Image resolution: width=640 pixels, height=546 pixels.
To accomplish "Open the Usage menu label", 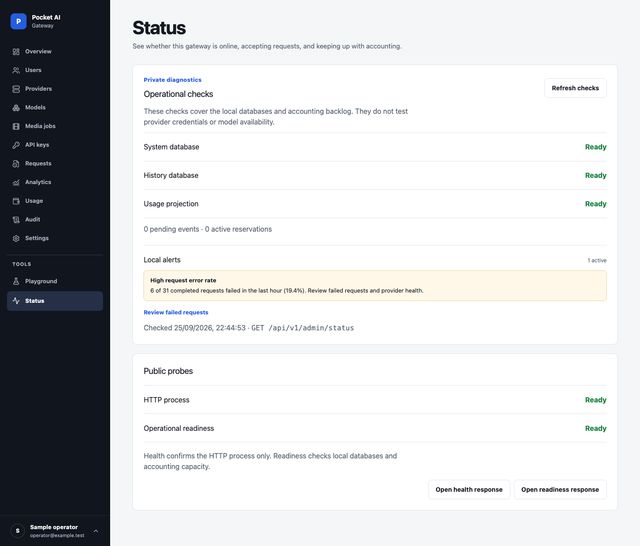I will point(34,201).
